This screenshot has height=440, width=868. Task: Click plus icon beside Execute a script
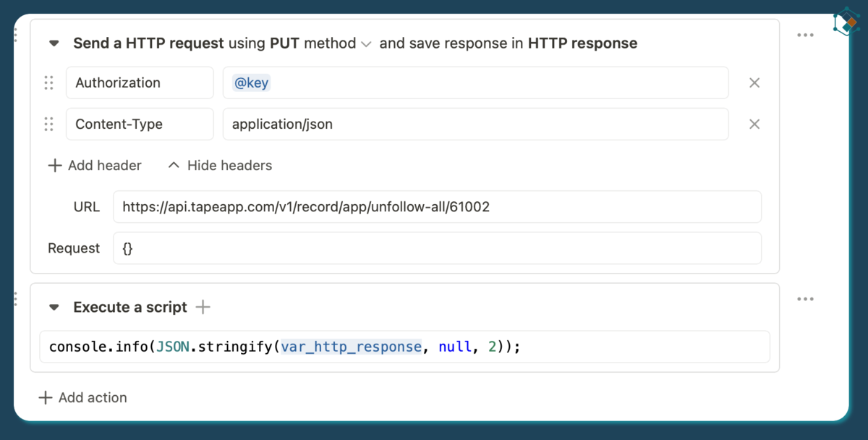[203, 308]
